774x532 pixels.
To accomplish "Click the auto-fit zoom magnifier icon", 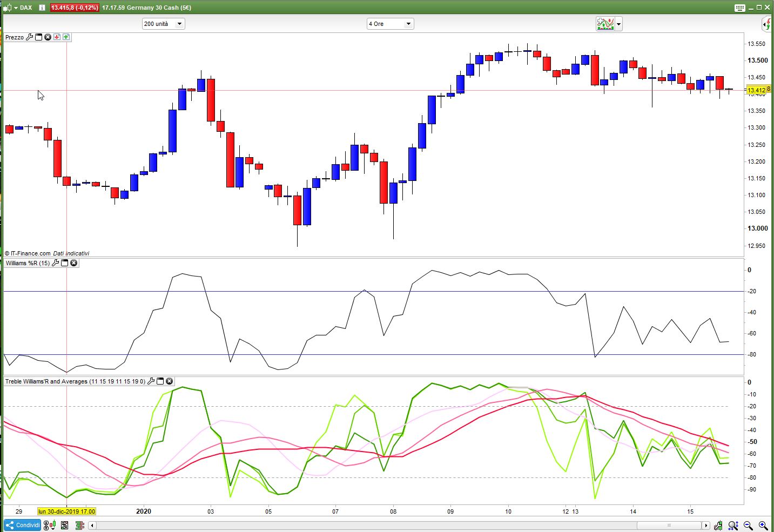I will point(733,525).
